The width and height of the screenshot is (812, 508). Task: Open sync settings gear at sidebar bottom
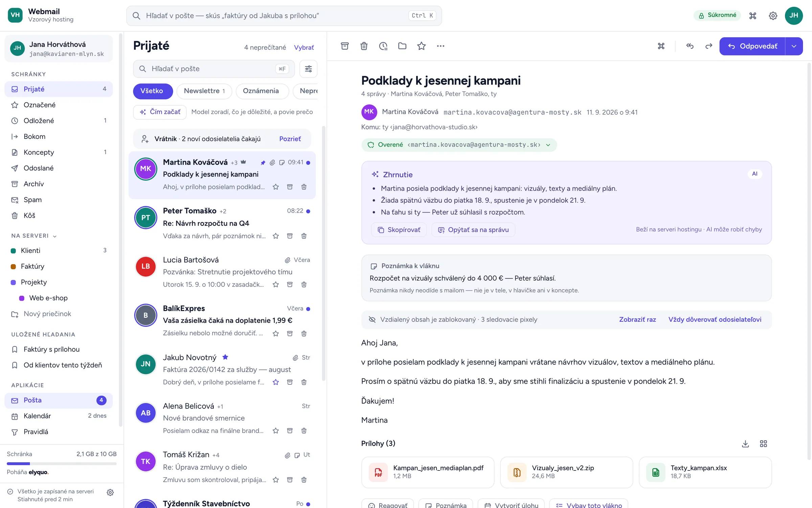pyautogui.click(x=110, y=492)
